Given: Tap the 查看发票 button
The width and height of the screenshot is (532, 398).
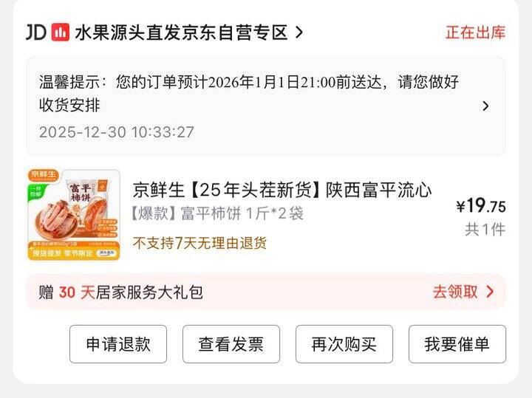Looking at the screenshot, I should (x=231, y=344).
